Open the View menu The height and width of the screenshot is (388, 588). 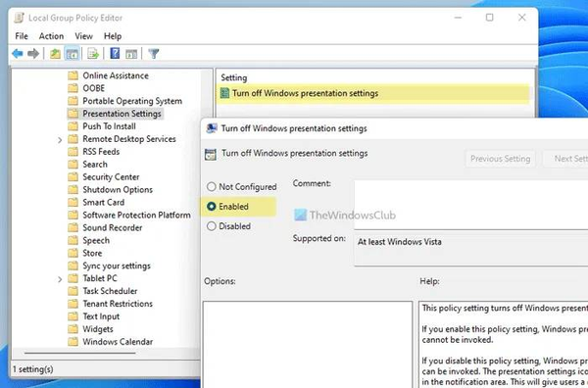[x=83, y=36]
